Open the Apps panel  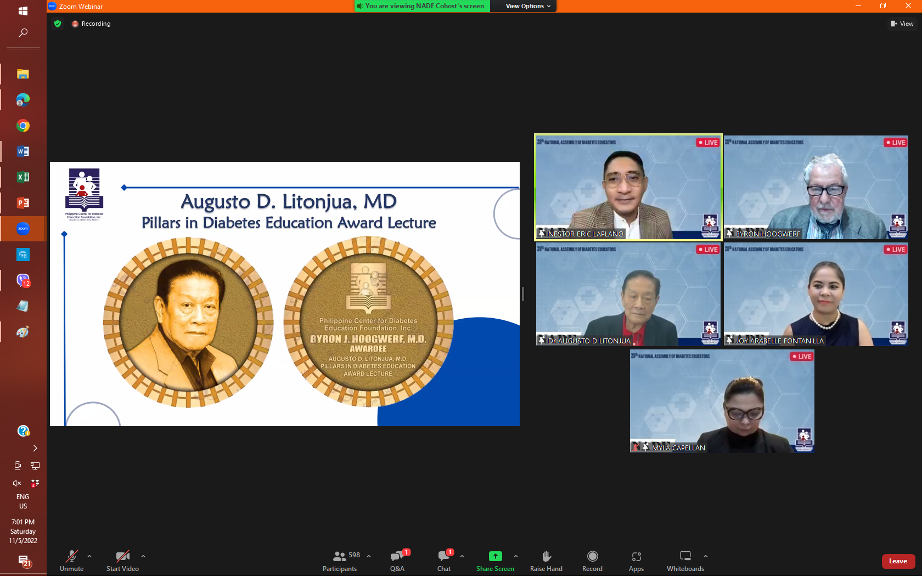pos(636,561)
